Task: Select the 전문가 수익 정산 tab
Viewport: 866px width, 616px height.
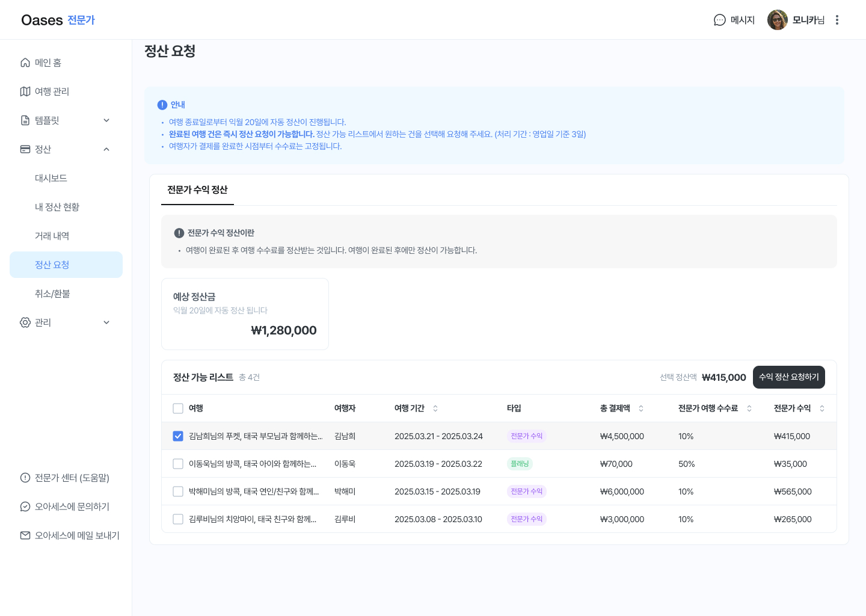Action: point(197,190)
